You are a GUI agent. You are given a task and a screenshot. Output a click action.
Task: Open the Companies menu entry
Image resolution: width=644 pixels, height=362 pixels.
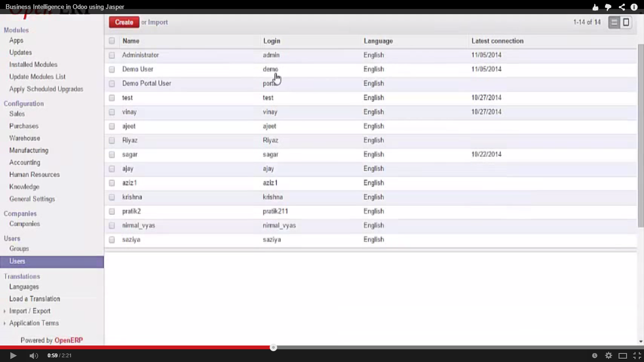[x=25, y=224]
